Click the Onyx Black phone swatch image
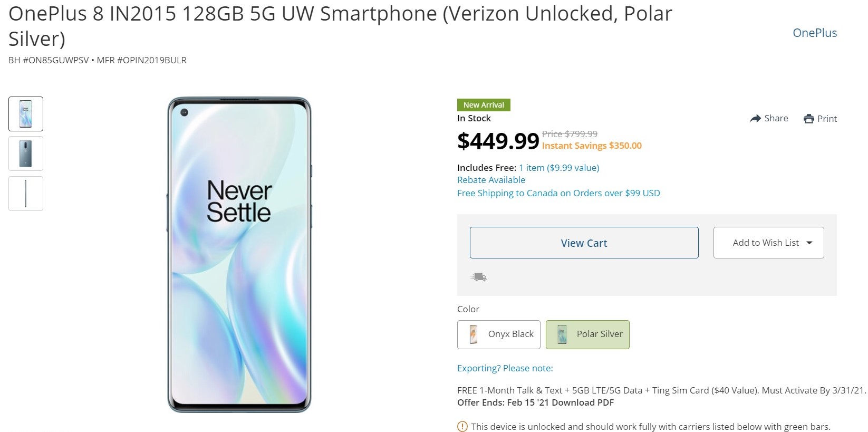 474,334
